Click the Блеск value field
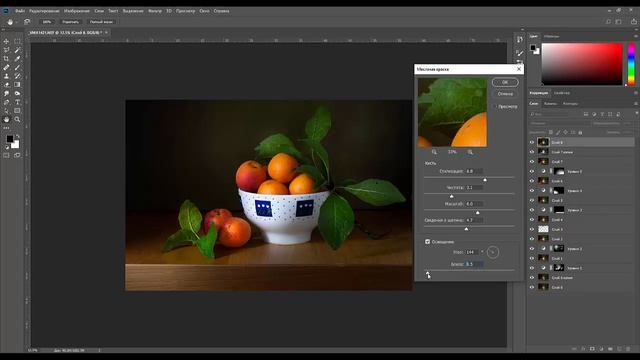The image size is (640, 360). pyautogui.click(x=474, y=264)
